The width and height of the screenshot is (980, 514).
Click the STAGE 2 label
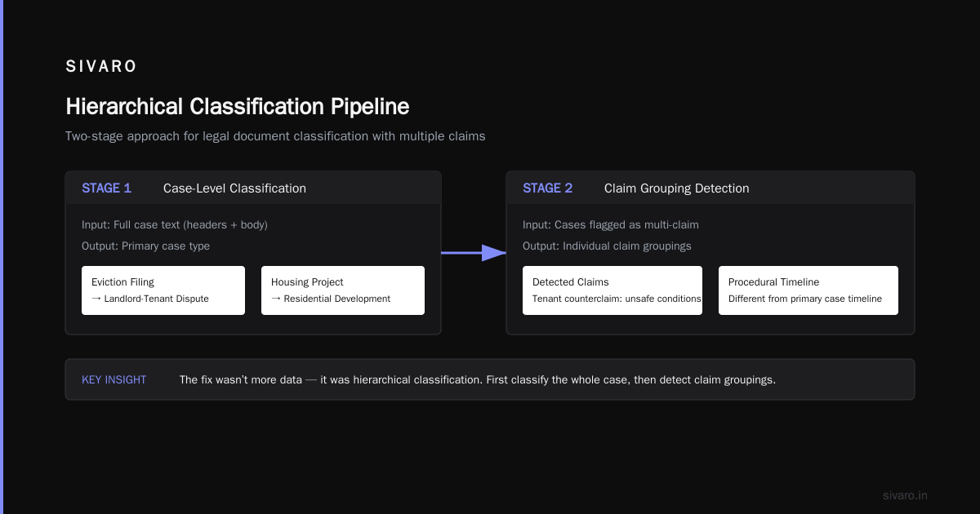(547, 188)
